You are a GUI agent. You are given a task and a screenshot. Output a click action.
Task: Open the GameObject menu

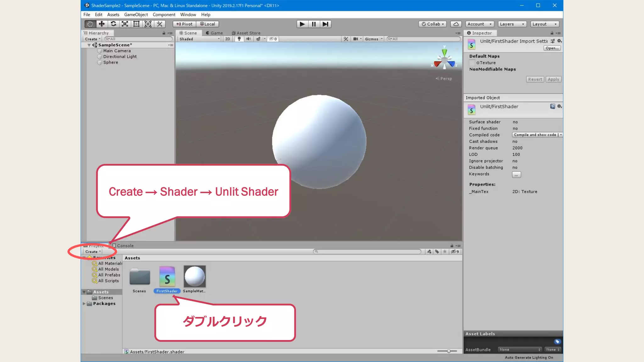(x=136, y=14)
